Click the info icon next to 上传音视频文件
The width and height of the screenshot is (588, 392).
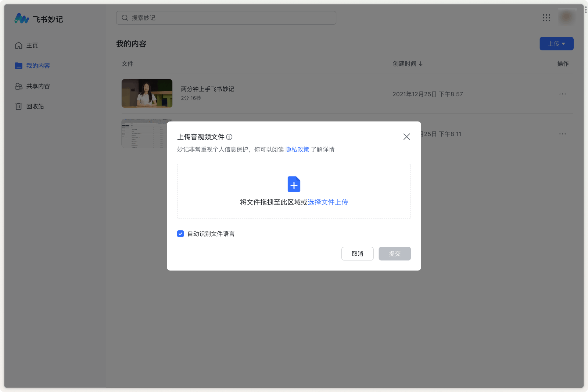click(229, 137)
